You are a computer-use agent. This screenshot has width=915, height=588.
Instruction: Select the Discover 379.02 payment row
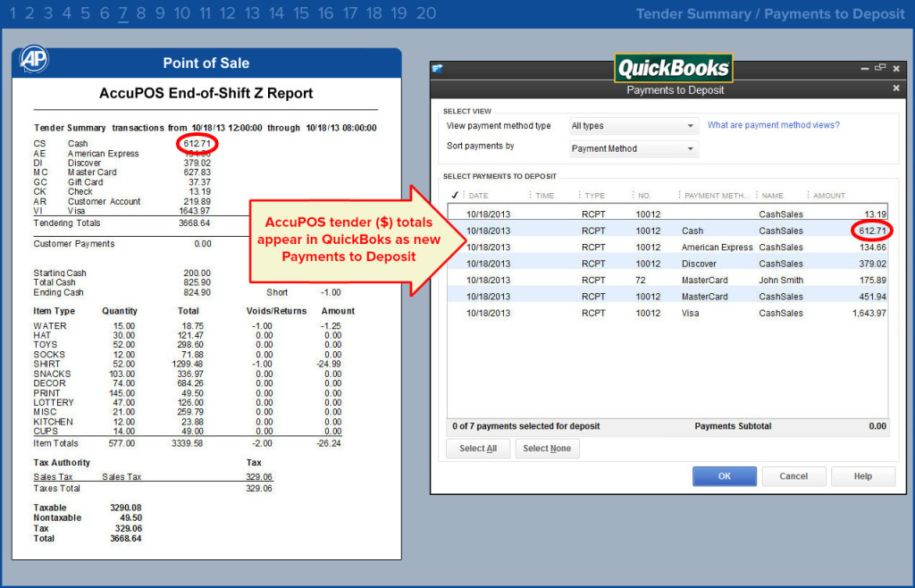point(667,264)
